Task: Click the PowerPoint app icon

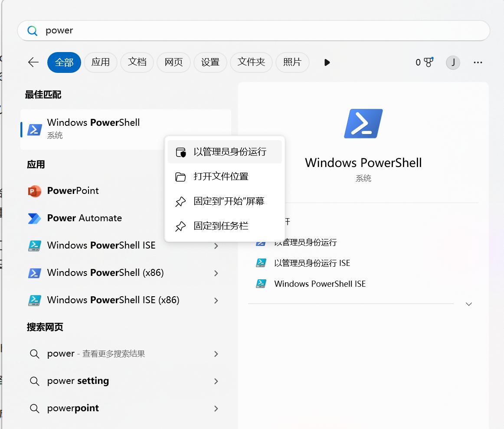Action: point(34,191)
